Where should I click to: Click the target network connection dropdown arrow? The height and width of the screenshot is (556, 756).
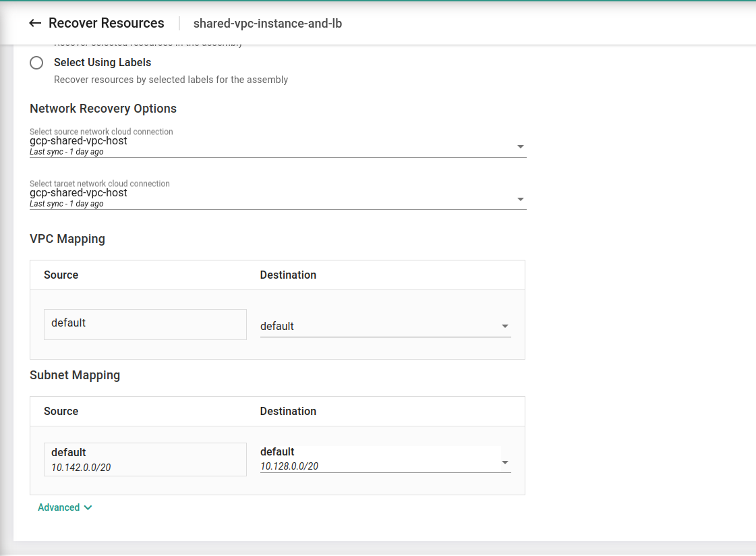520,199
